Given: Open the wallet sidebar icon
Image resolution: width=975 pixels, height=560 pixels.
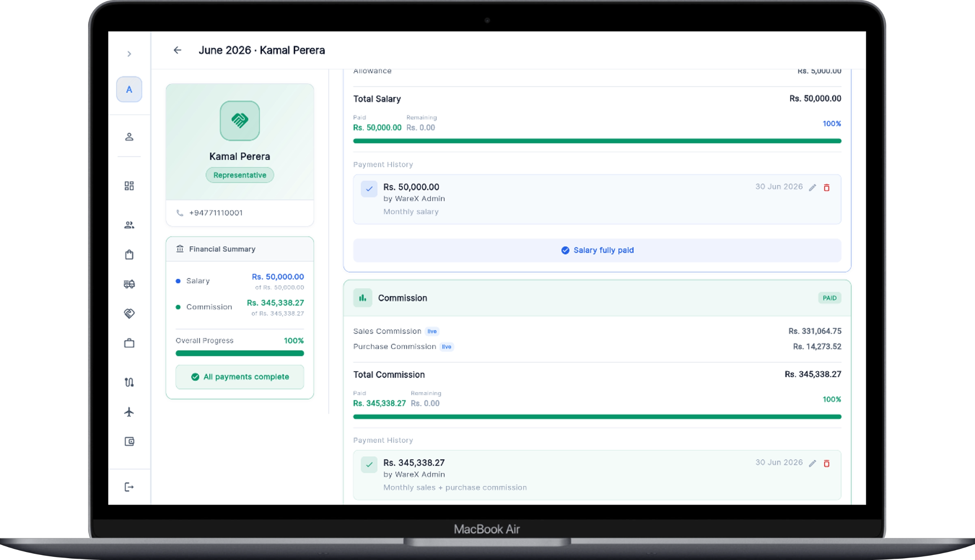Looking at the screenshot, I should click(129, 441).
